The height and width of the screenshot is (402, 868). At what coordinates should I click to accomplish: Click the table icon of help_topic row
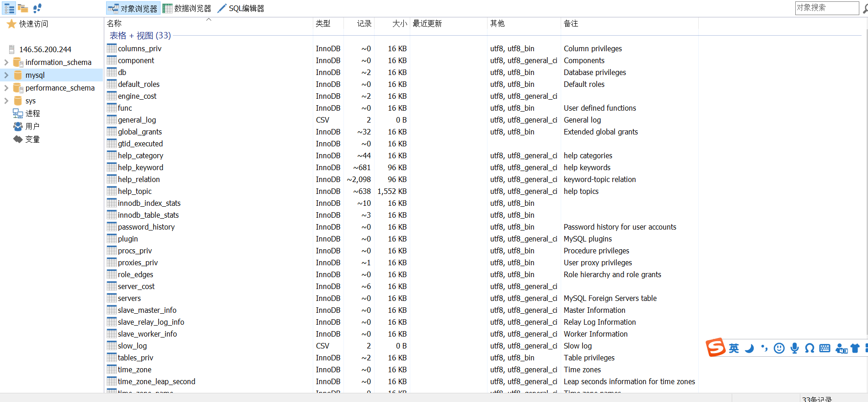click(112, 191)
